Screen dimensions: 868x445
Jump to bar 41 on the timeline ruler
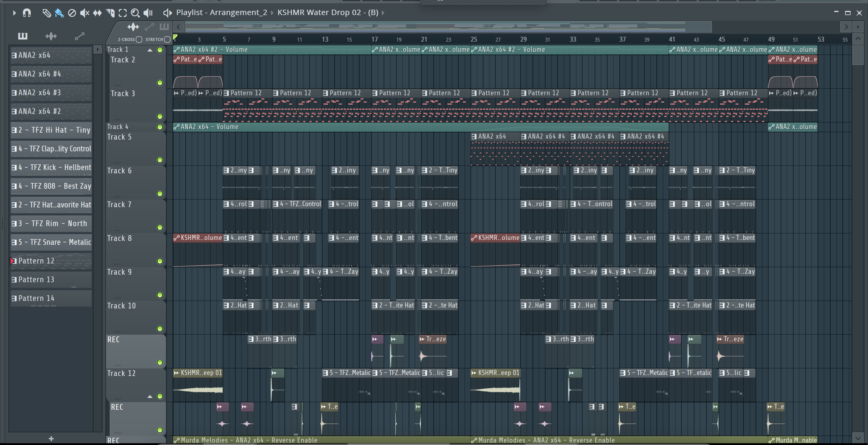tap(672, 39)
